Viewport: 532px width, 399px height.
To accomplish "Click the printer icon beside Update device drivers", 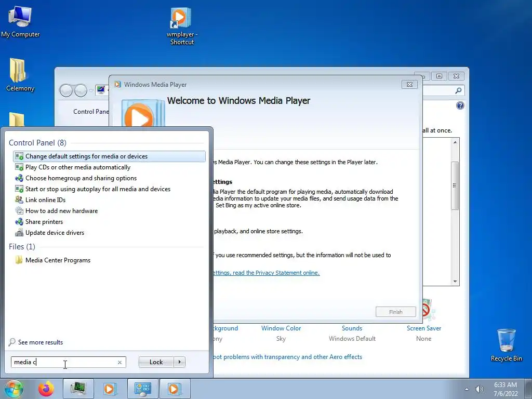I will click(x=19, y=232).
